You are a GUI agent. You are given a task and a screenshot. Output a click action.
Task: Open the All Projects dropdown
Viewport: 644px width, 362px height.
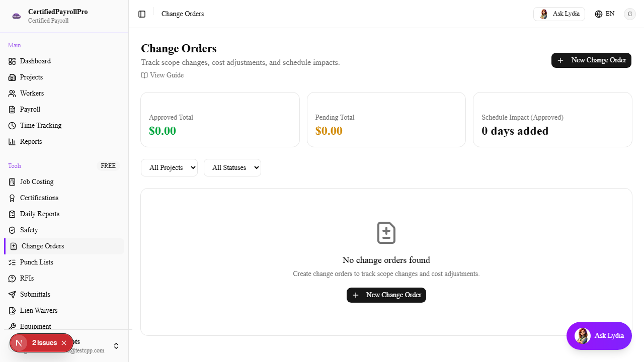(x=169, y=167)
